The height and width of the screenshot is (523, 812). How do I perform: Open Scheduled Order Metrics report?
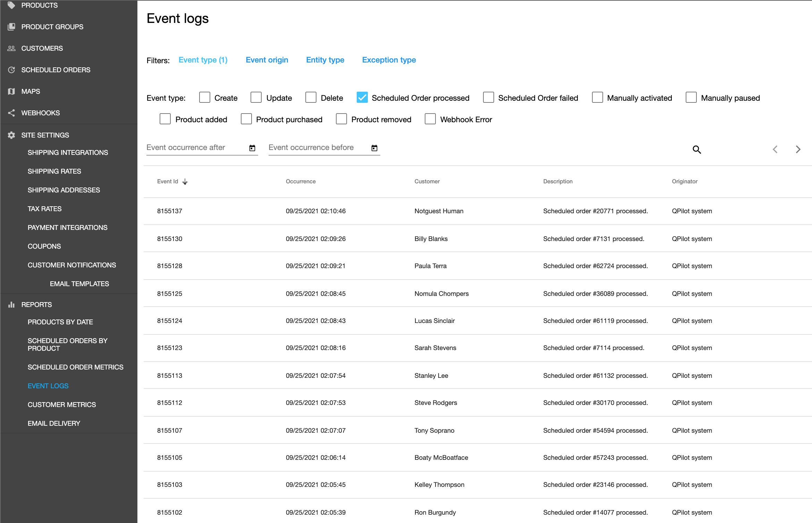75,367
